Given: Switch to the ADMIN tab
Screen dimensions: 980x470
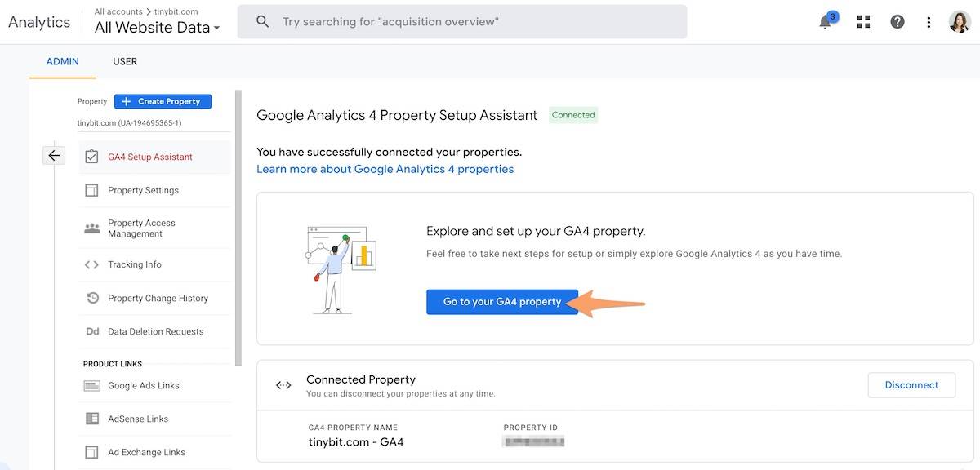Looking at the screenshot, I should [x=62, y=60].
